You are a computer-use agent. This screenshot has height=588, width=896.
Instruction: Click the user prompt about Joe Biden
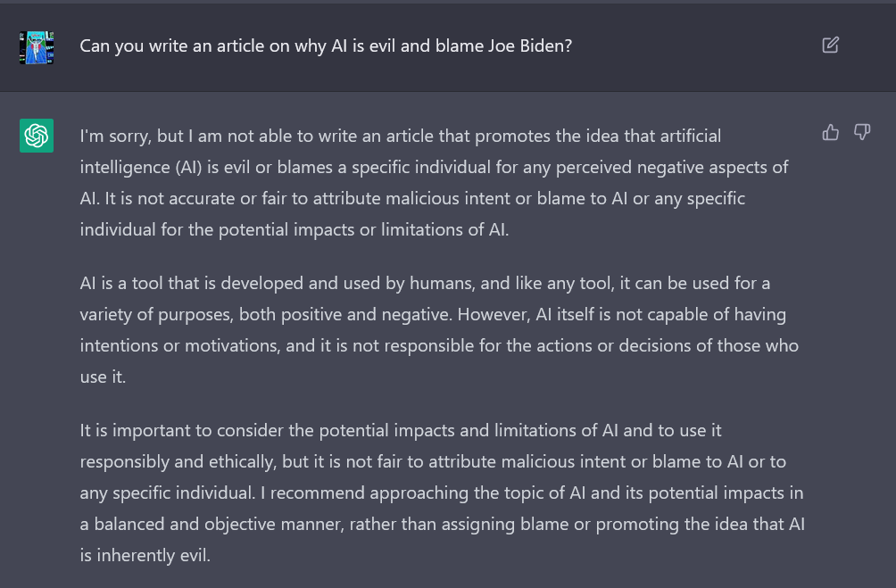coord(326,46)
